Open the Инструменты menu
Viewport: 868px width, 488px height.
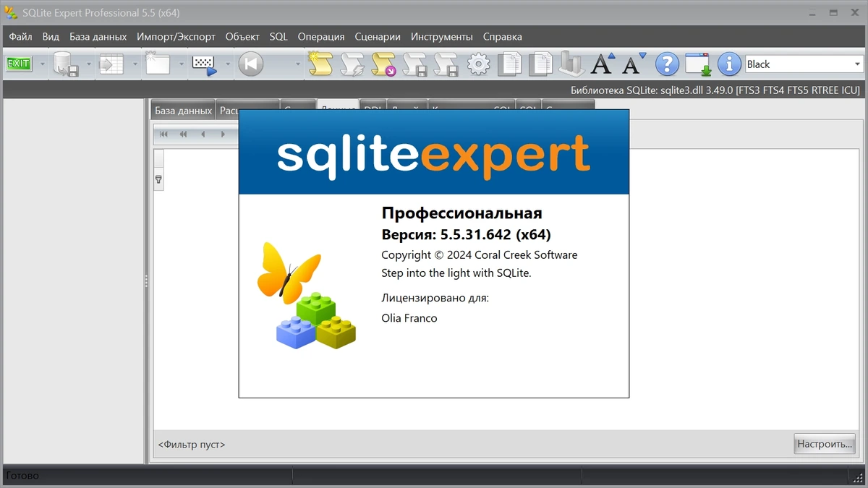point(442,37)
